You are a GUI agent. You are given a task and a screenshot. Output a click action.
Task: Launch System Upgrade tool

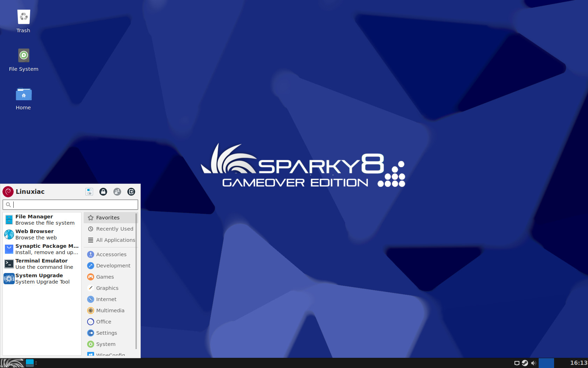pos(42,279)
